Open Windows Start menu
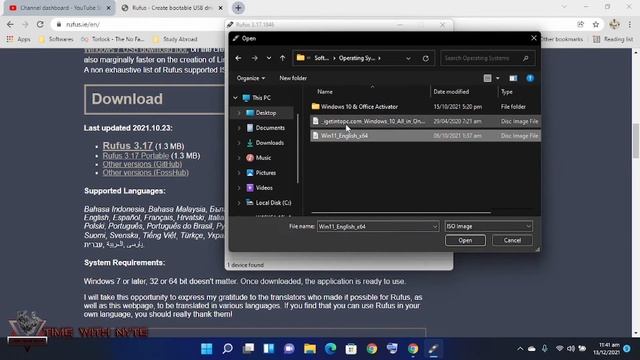The height and width of the screenshot is (360, 640). coord(207,349)
